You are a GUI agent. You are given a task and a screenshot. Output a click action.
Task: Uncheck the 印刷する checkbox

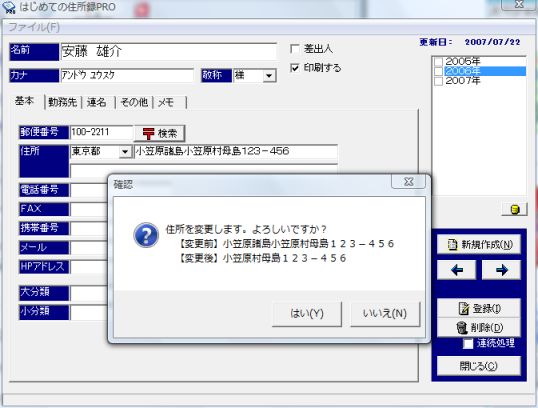tap(295, 68)
